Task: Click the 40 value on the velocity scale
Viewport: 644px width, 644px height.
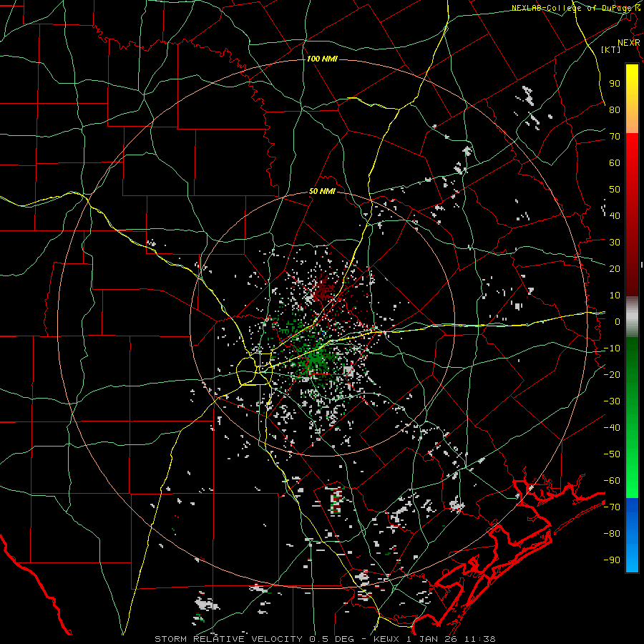Action: point(615,215)
